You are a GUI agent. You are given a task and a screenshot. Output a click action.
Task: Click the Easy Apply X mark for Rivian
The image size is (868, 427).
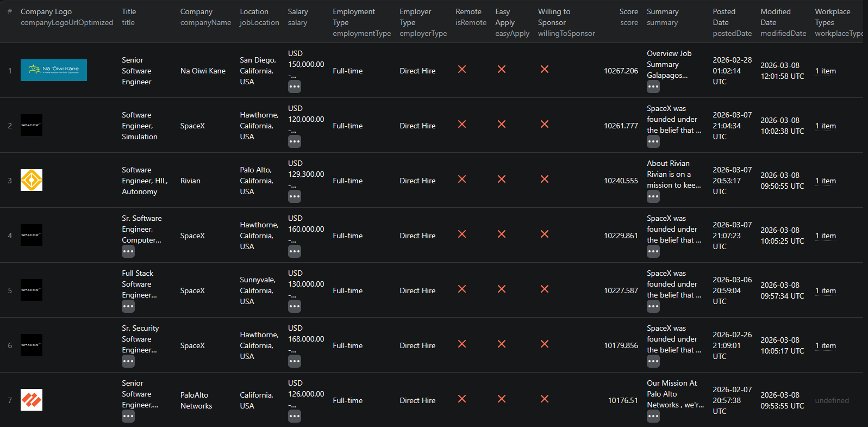pyautogui.click(x=502, y=179)
